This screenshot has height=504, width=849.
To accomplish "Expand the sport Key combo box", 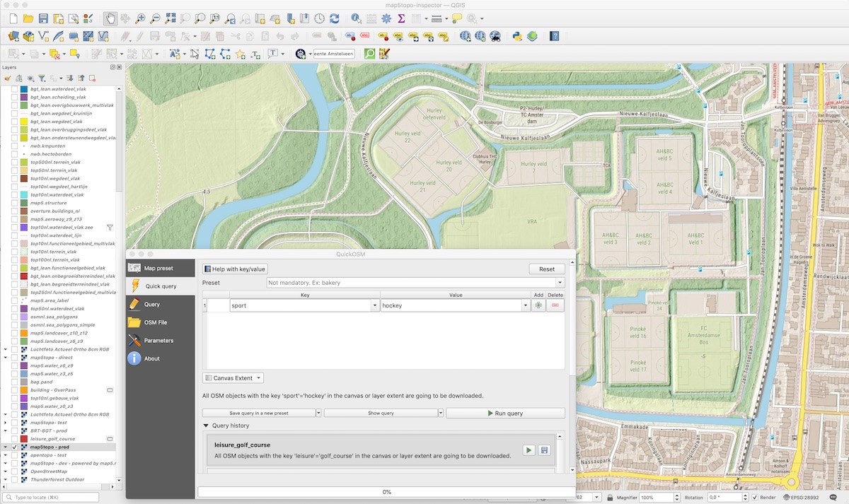I will [375, 305].
